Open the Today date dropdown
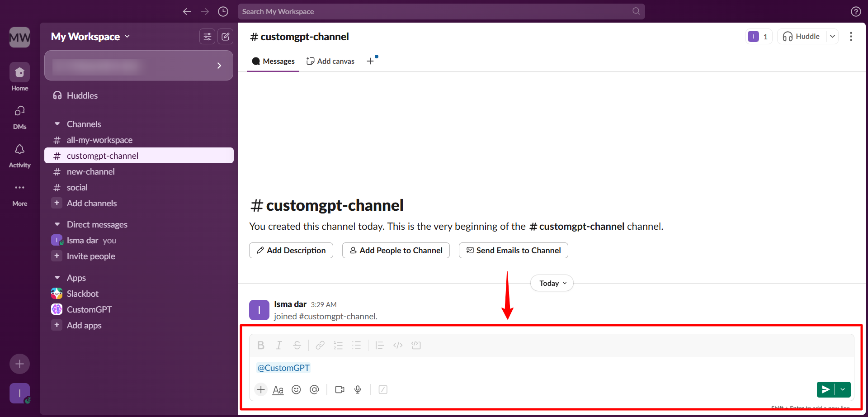Viewport: 868px width, 417px height. [552, 283]
